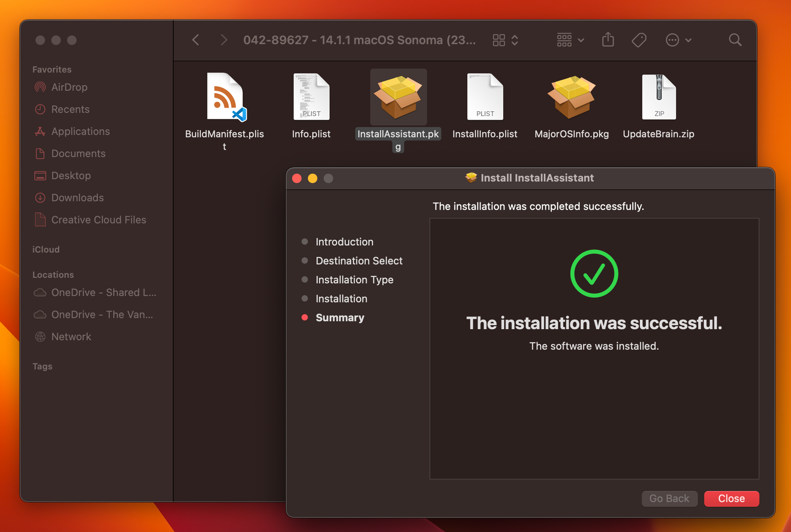Open the InstallAssistant.pkg package icon
This screenshot has height=532, width=791.
pyautogui.click(x=398, y=97)
